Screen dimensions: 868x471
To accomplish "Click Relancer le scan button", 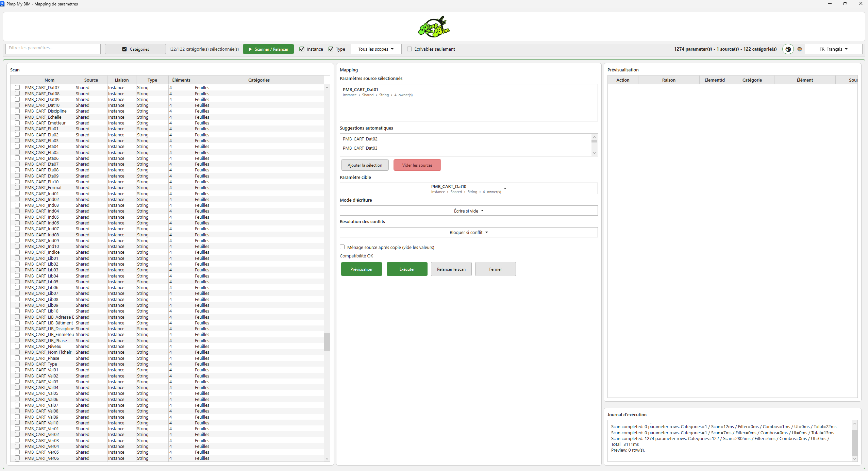I will click(451, 269).
